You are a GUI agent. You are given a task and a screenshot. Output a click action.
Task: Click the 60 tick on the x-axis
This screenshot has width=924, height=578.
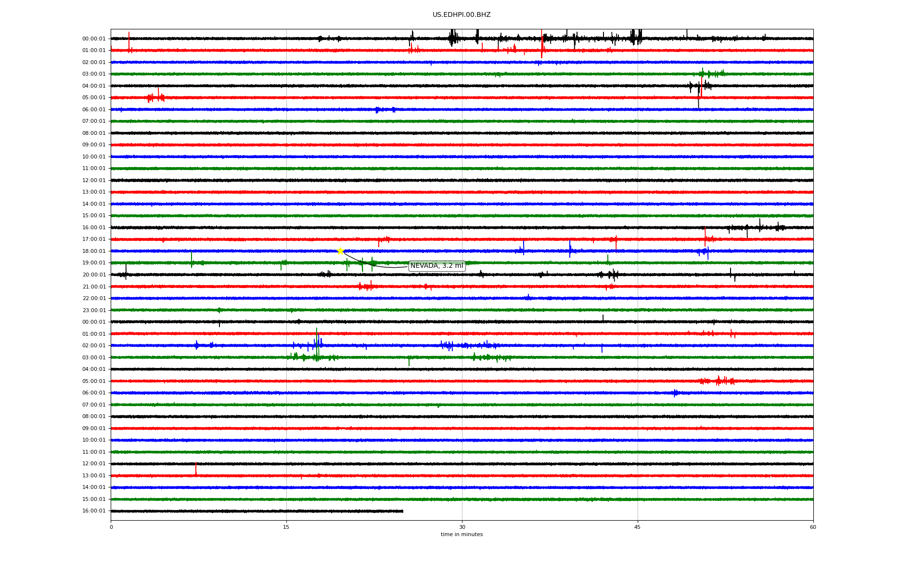[x=813, y=527]
